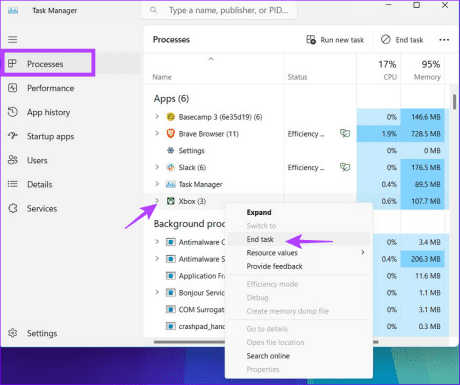This screenshot has width=460, height=385.
Task: Click the search magnifier icon
Action: 153,10
